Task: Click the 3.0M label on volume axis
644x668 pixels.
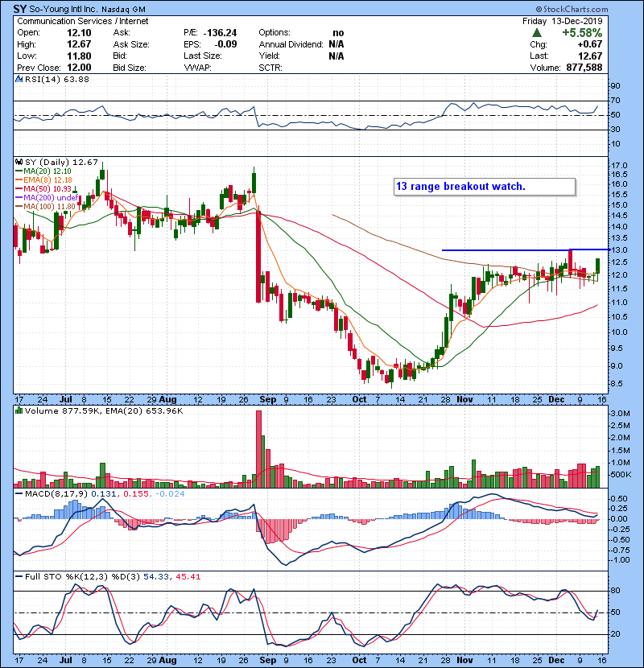Action: pos(620,414)
